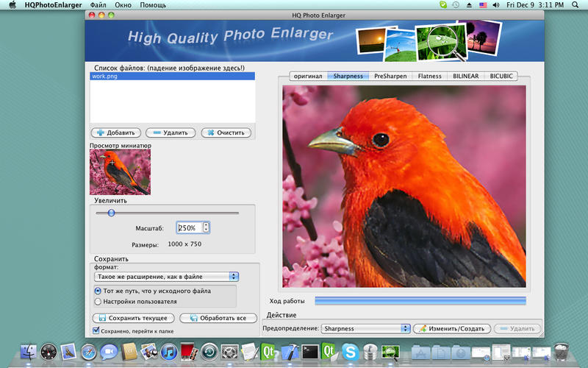This screenshot has height=368, width=588.
Task: Select Тот же путь radio option
Action: (x=98, y=291)
